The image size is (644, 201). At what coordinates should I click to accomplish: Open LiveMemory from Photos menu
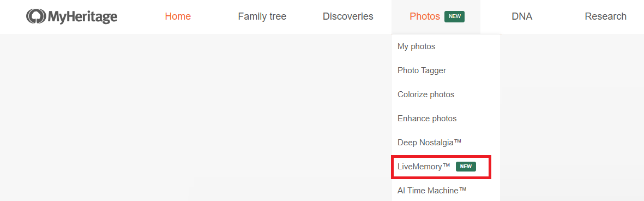(x=441, y=167)
